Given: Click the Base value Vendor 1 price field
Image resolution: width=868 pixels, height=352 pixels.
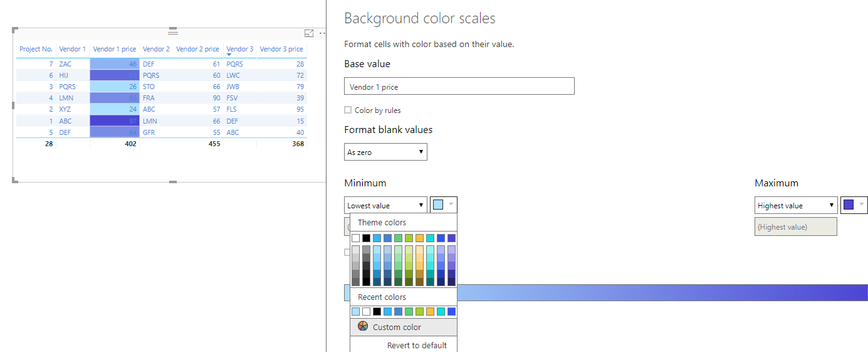Looking at the screenshot, I should click(459, 87).
